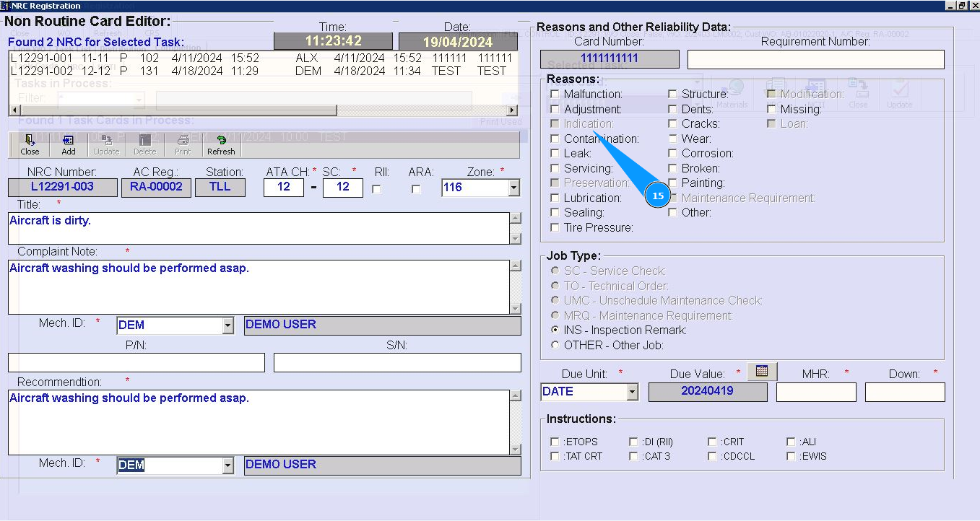
Task: Click the Requirement Number input field
Action: pyautogui.click(x=815, y=59)
